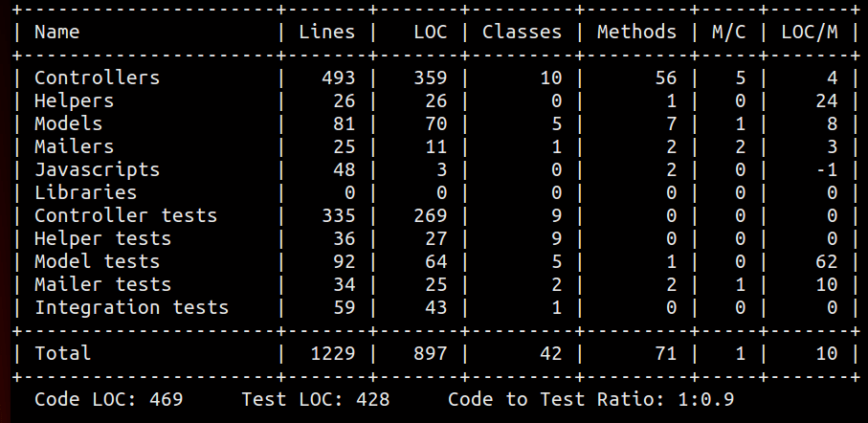Select Total Methods value 71
The width and height of the screenshot is (868, 423).
665,353
